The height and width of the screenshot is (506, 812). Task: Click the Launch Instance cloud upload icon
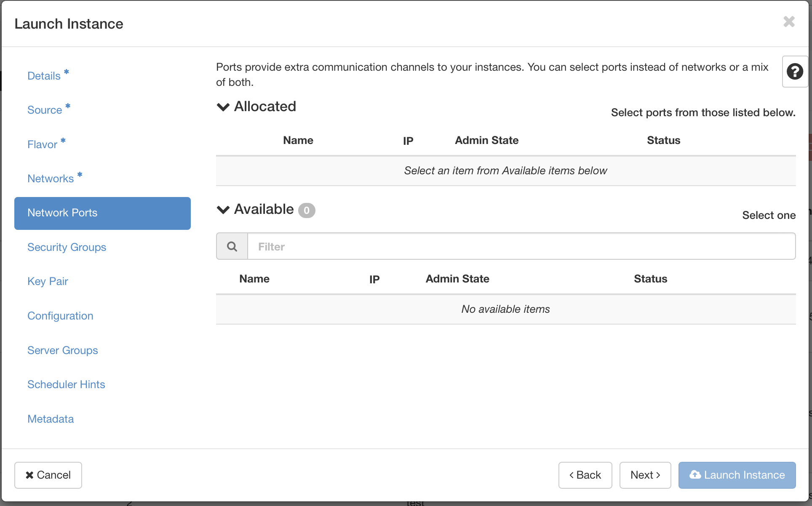694,475
